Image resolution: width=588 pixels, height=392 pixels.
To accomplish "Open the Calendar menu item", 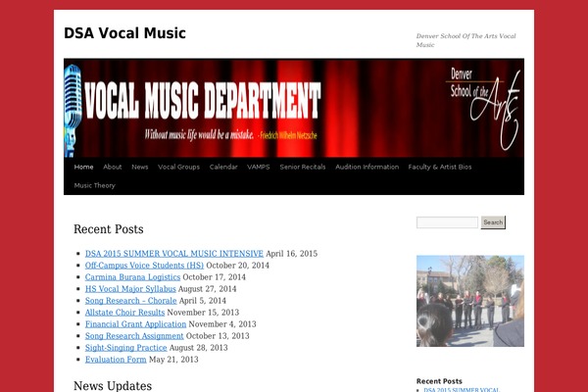I will pos(223,167).
